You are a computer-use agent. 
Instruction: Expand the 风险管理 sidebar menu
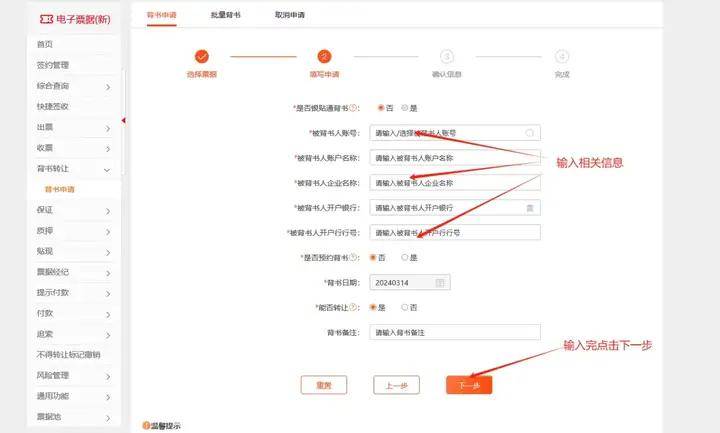click(x=107, y=376)
